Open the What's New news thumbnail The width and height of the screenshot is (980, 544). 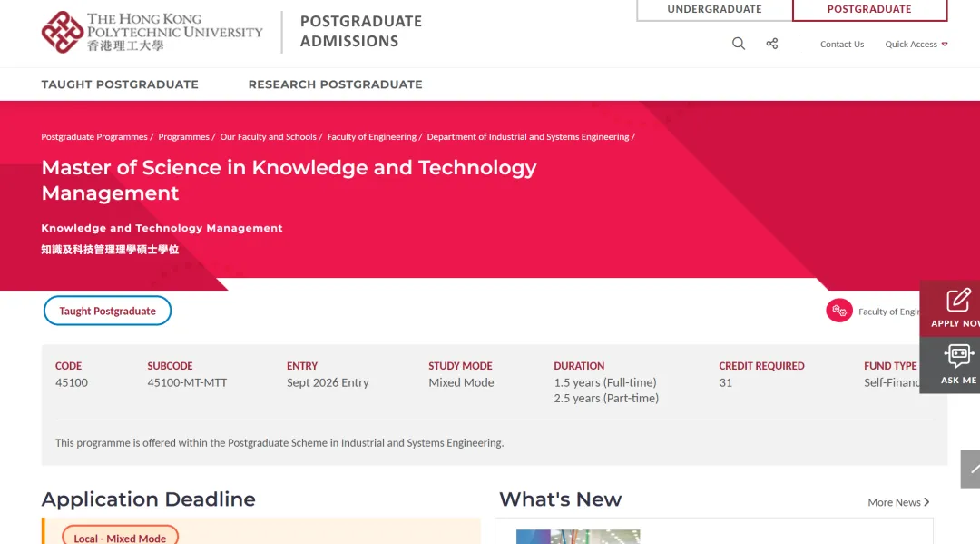pyautogui.click(x=578, y=537)
